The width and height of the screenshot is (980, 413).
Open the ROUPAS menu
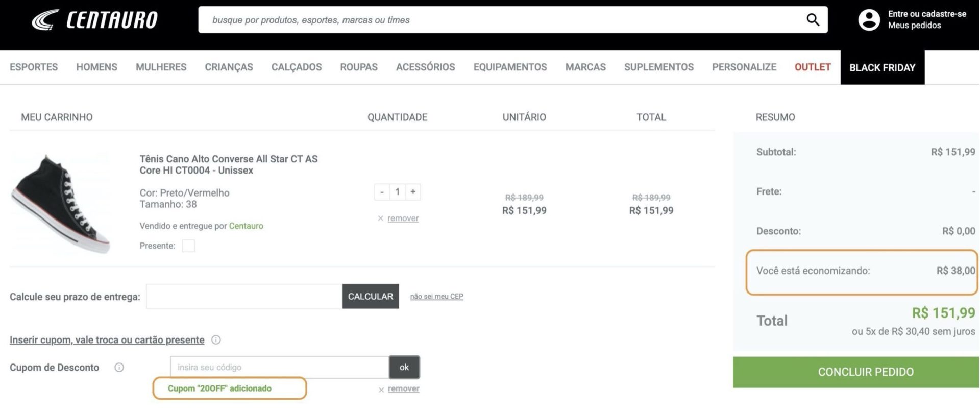pos(359,67)
